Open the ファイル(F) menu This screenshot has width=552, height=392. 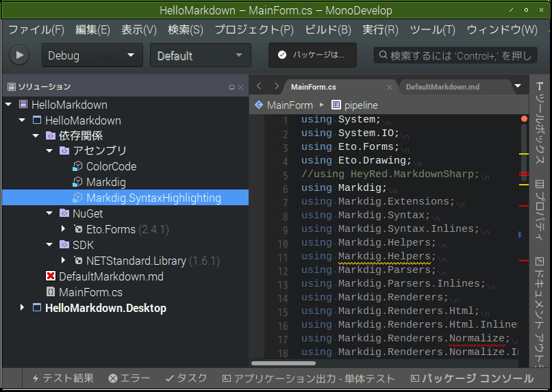(x=36, y=29)
